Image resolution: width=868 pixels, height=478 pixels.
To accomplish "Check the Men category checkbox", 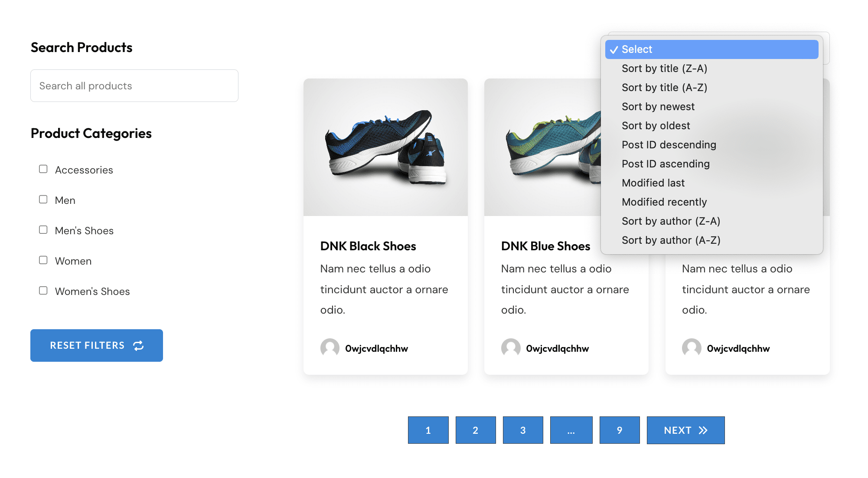I will tap(43, 200).
